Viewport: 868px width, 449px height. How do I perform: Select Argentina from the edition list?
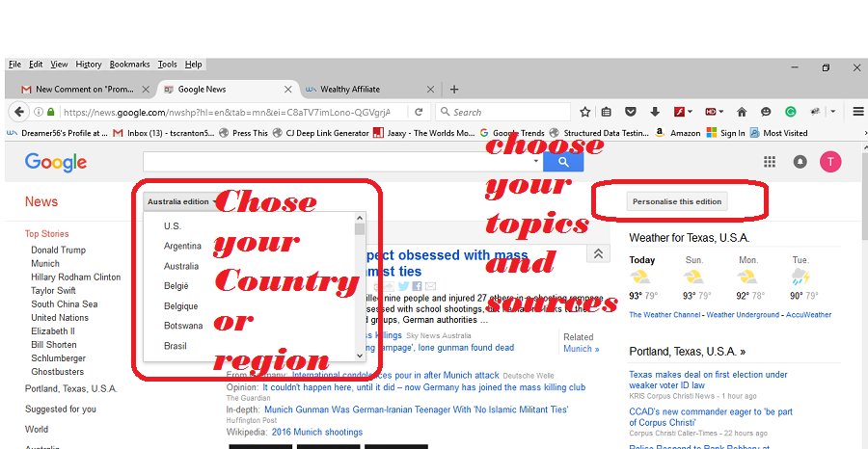(x=182, y=246)
